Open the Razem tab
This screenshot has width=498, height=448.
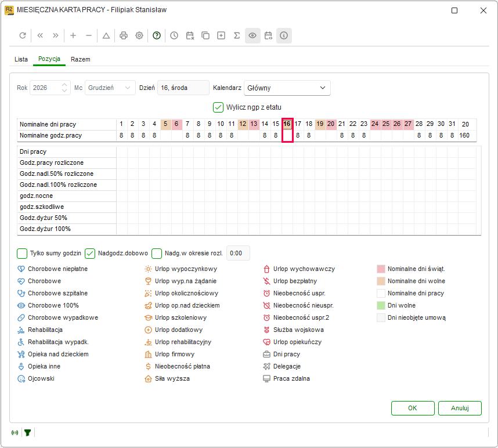pos(80,59)
